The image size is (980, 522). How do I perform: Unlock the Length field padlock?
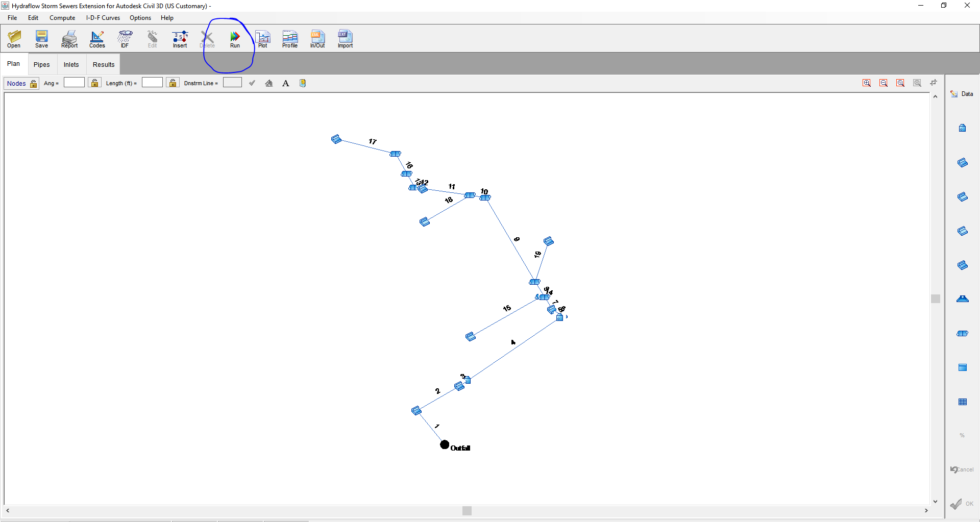(172, 82)
